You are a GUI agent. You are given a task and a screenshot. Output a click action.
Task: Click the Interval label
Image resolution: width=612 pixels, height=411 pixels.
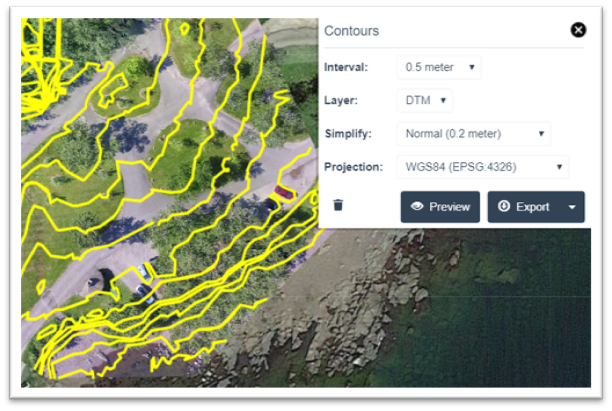(x=345, y=68)
